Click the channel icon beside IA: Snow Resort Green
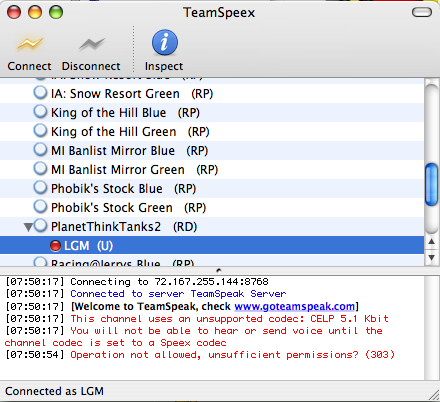The width and height of the screenshot is (440, 402). coord(40,93)
